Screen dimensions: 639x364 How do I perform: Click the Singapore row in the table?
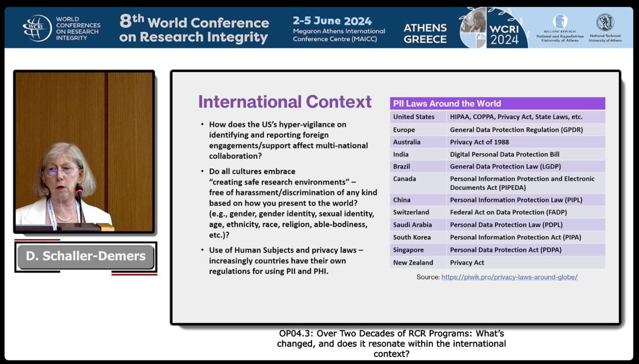497,250
